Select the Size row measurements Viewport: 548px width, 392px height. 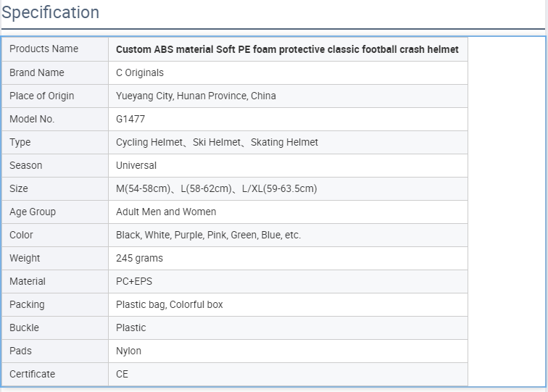(x=216, y=188)
